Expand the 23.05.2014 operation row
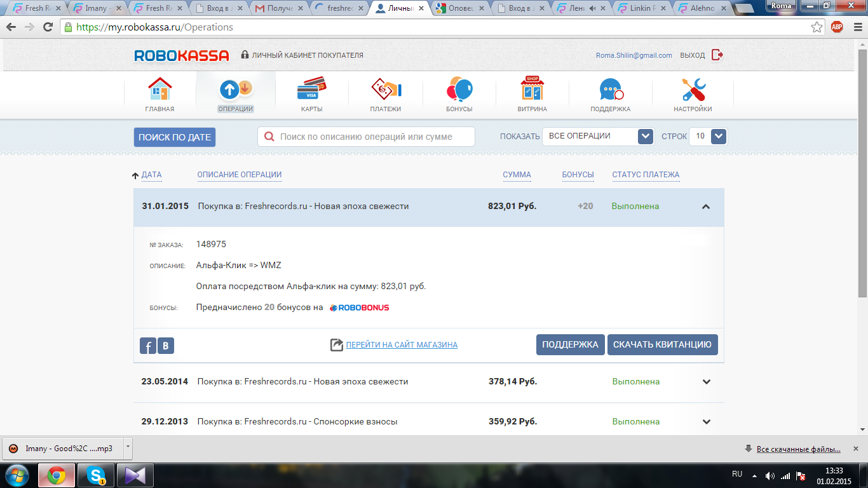868x488 pixels. point(707,382)
